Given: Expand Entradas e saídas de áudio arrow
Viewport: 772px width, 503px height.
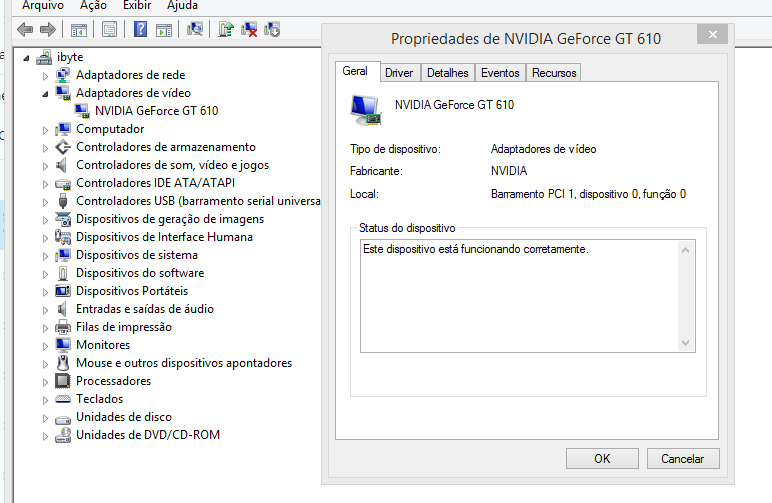Looking at the screenshot, I should pos(45,310).
